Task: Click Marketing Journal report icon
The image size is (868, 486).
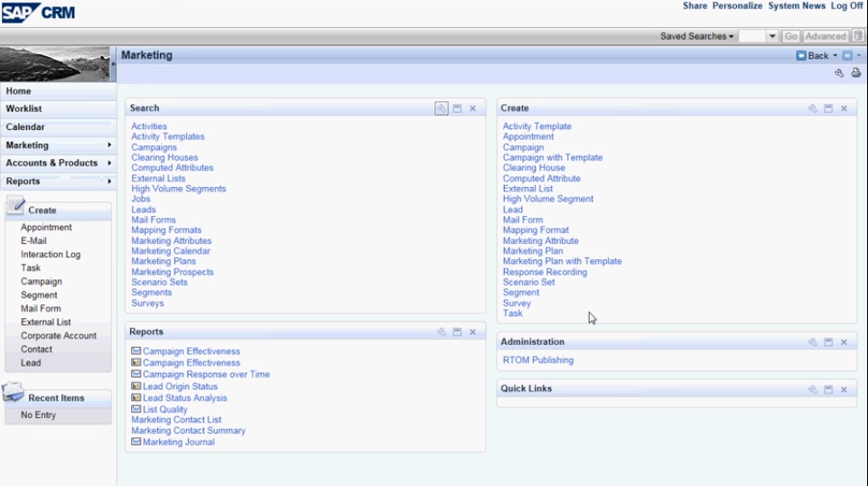Action: point(135,442)
